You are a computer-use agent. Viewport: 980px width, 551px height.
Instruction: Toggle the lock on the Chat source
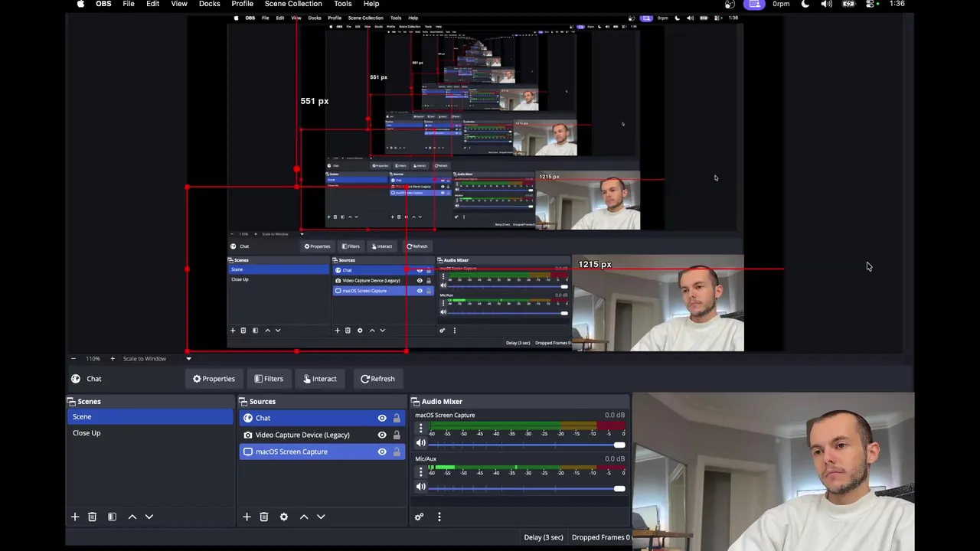(397, 418)
